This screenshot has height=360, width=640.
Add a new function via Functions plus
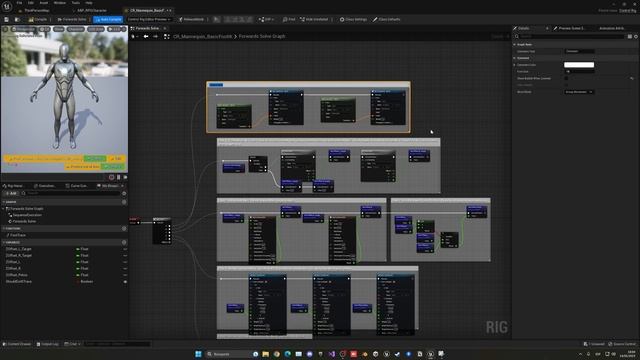(124, 229)
